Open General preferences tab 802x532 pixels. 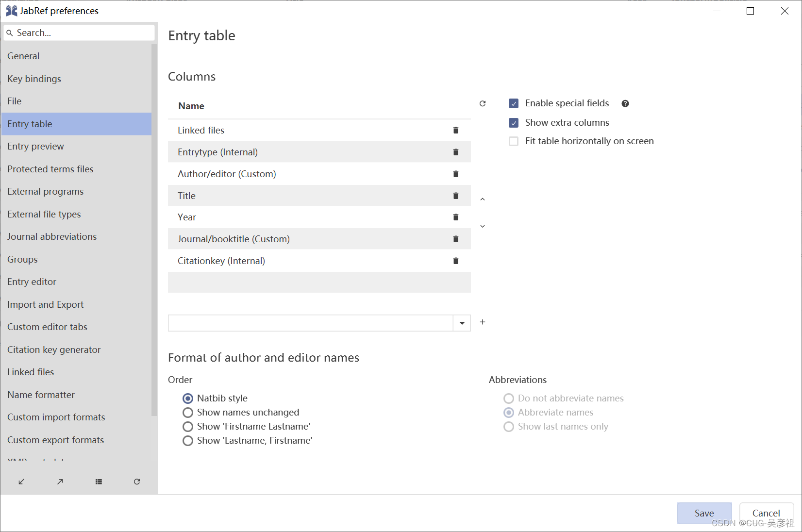(76, 56)
